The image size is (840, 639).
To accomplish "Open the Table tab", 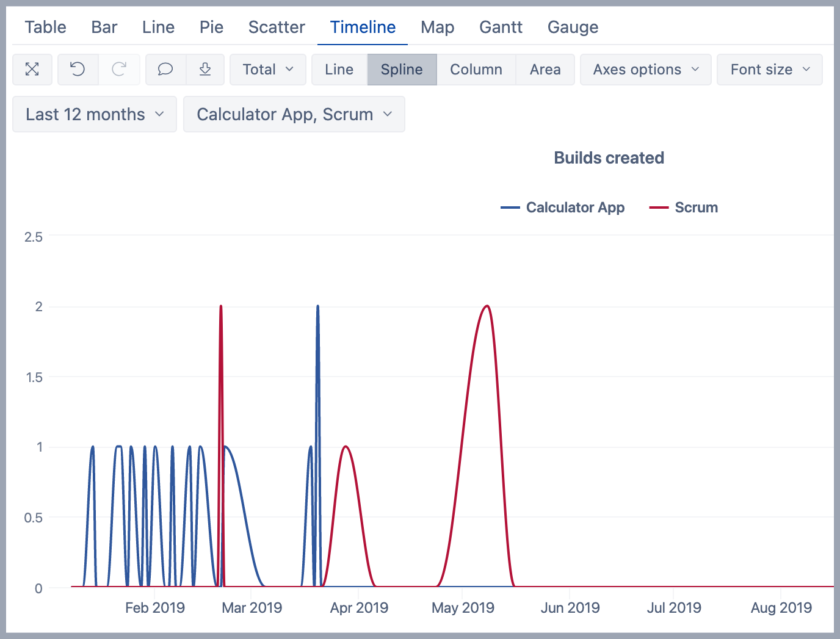I will (x=46, y=27).
